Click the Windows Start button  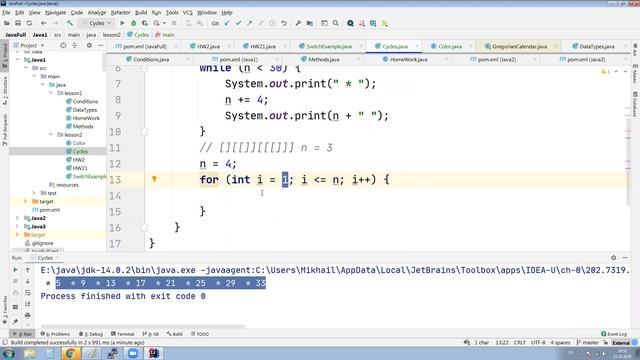click(8, 353)
